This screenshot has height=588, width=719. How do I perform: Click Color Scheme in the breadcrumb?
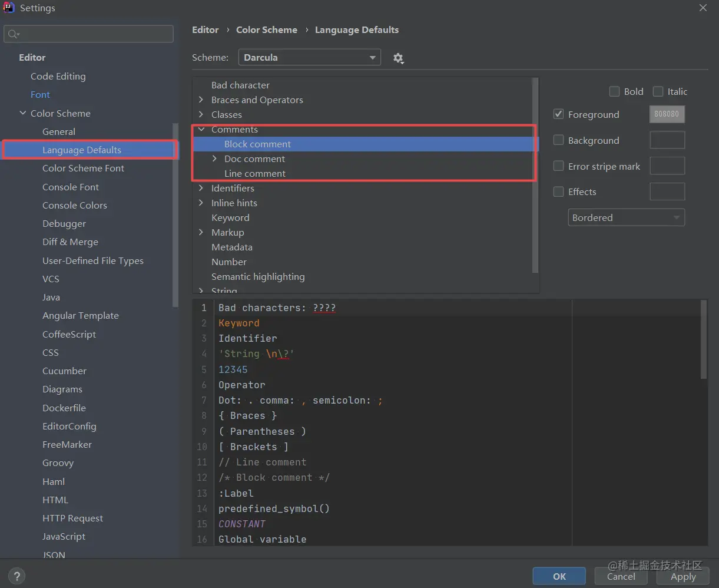(x=267, y=29)
